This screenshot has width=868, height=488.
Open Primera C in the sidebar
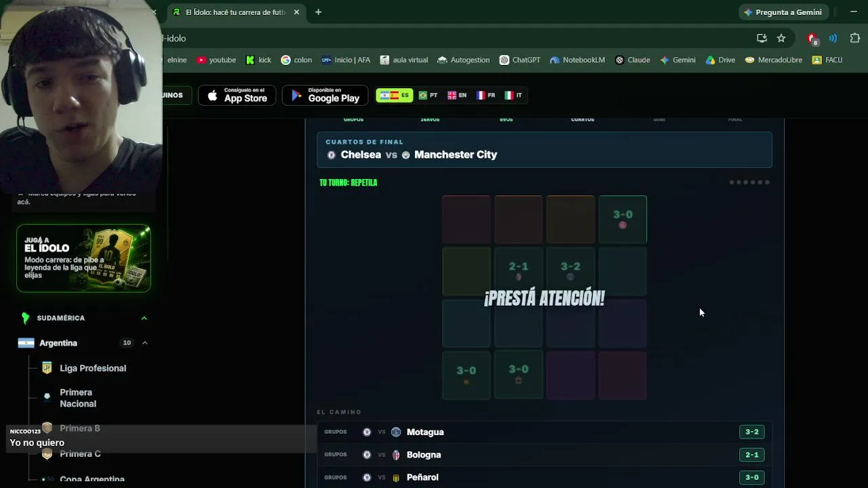[x=80, y=454]
